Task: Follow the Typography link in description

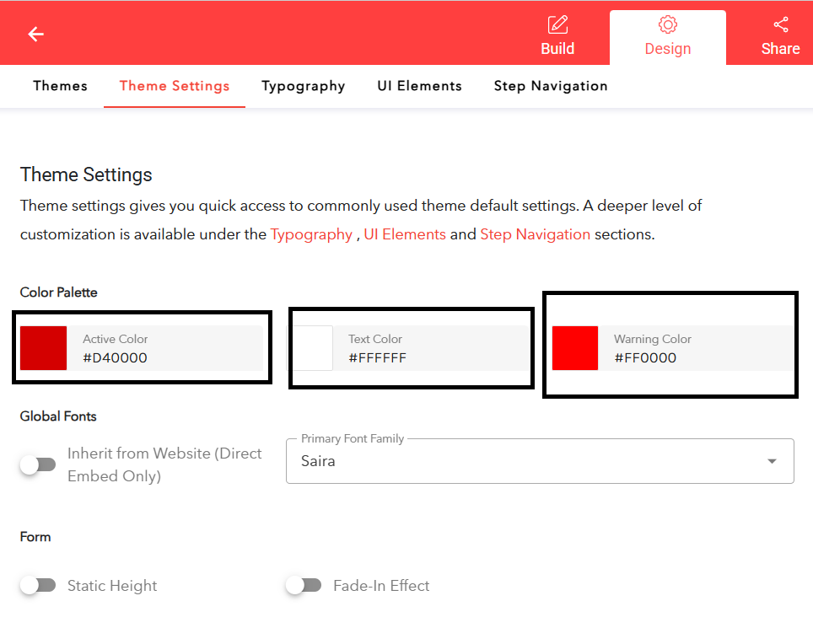Action: click(311, 234)
